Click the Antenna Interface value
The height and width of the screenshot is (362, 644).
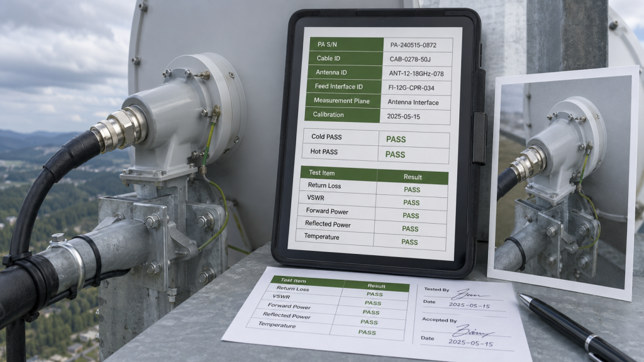pos(413,102)
